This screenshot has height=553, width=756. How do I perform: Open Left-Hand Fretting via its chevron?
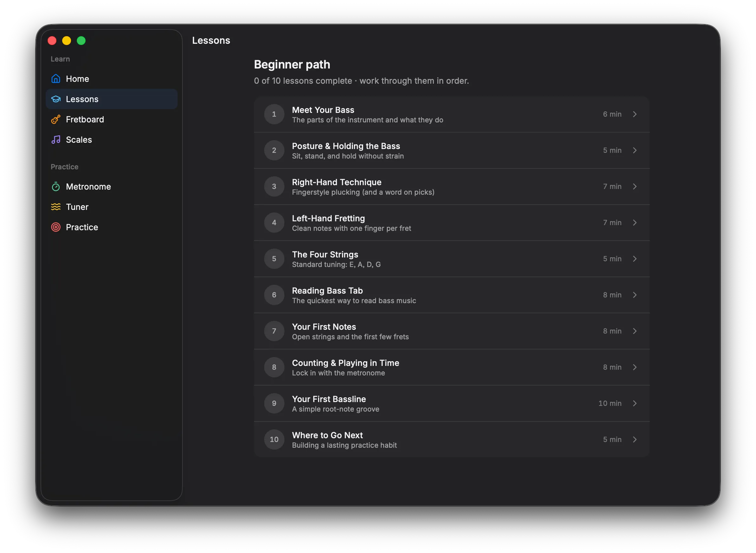635,223
